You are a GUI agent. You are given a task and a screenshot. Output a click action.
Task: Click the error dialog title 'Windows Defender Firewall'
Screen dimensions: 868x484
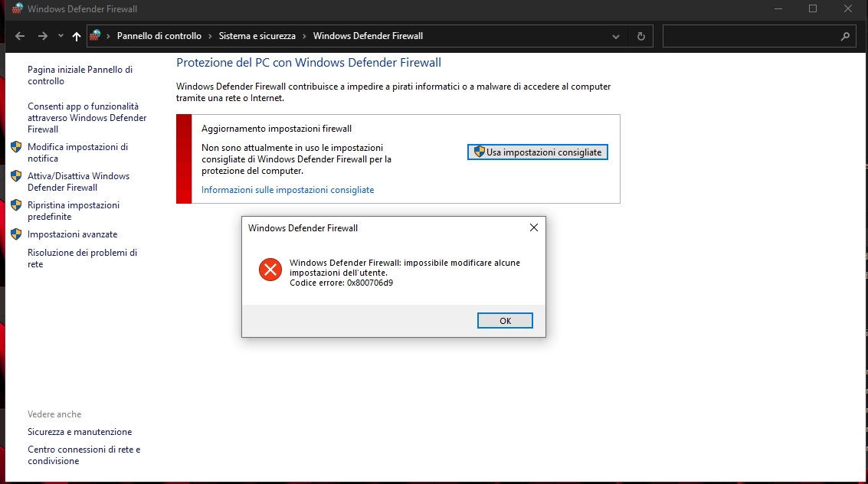[x=303, y=228]
